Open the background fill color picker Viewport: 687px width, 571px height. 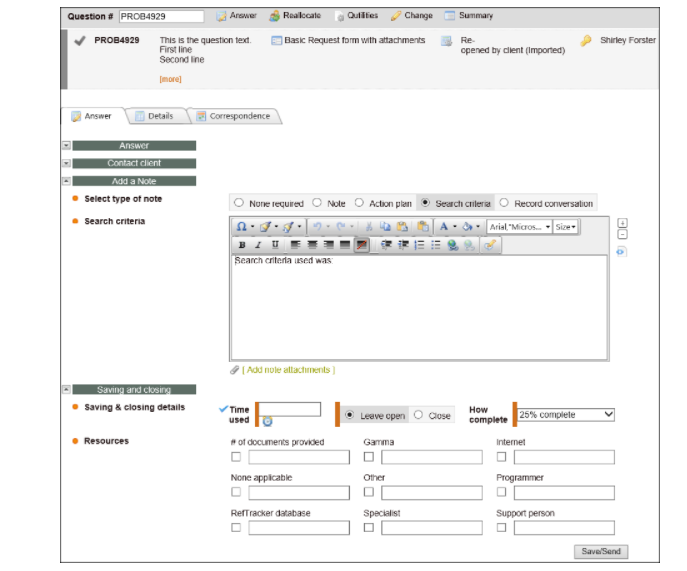(468, 227)
